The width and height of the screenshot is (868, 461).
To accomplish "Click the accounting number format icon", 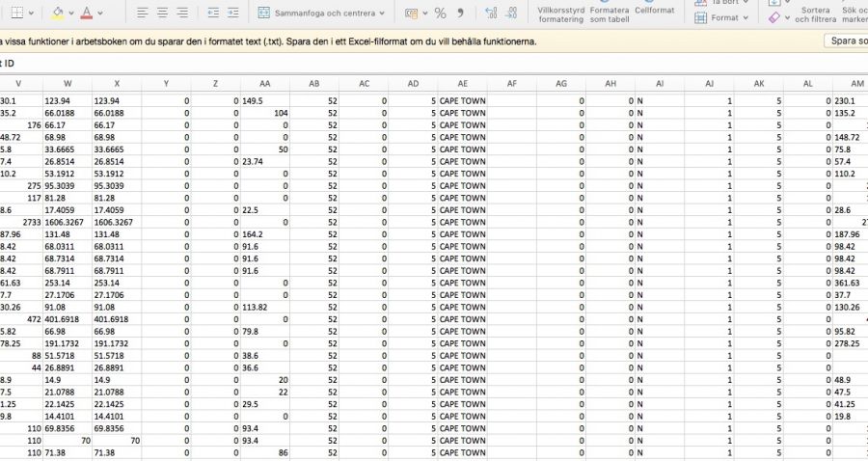I will [411, 13].
